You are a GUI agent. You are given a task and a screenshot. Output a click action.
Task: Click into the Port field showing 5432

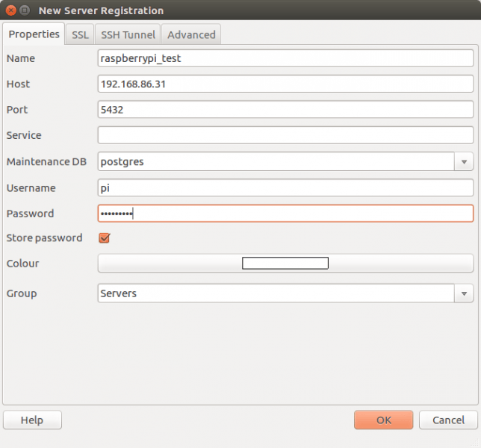click(285, 110)
